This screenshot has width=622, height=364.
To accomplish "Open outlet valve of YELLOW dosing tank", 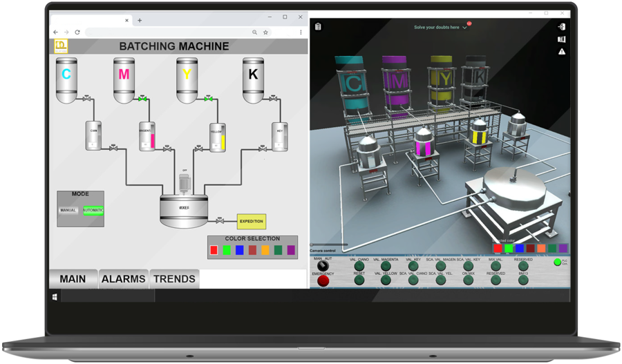I will pos(199,149).
